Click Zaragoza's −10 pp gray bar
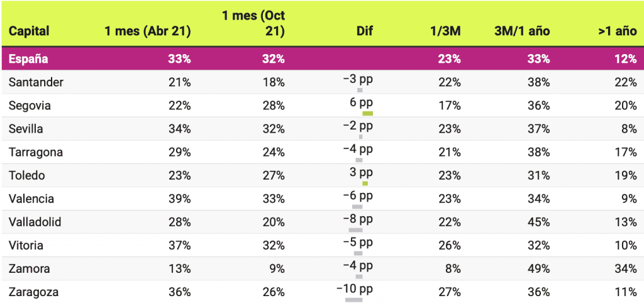 [354, 299]
